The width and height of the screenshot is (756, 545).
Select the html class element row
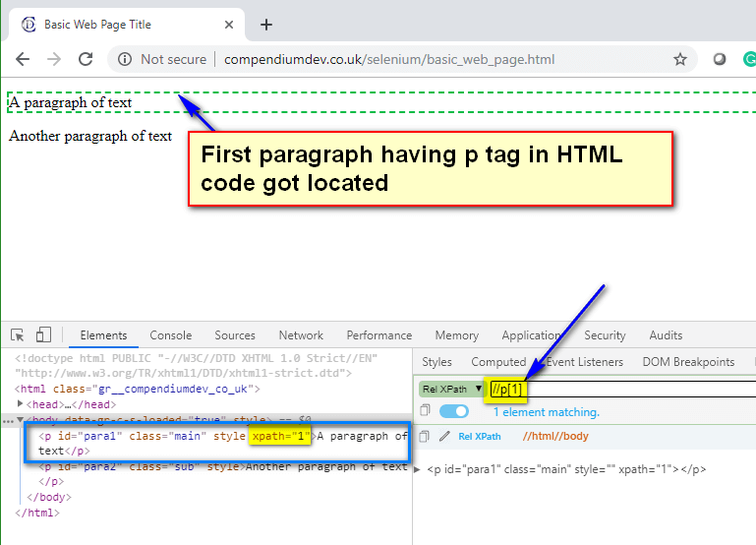[138, 389]
